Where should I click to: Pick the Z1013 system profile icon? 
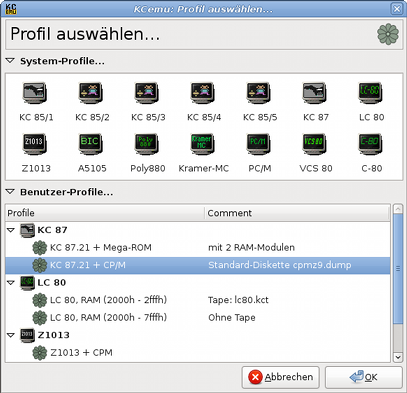[x=35, y=144]
